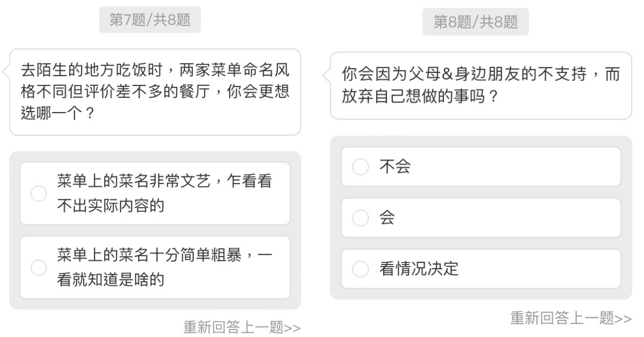Click the pointer tail of the question 7 bubble
The width and height of the screenshot is (644, 337).
click(x=6, y=71)
